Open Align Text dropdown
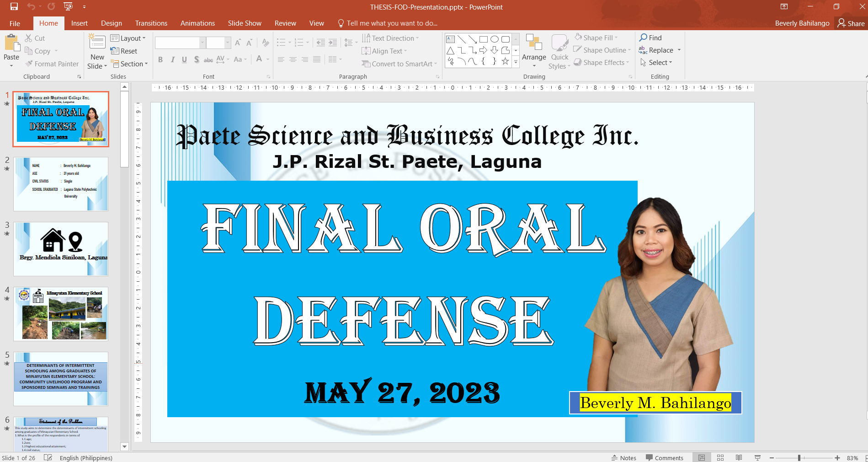Screen dimensions: 868x462 [384, 51]
